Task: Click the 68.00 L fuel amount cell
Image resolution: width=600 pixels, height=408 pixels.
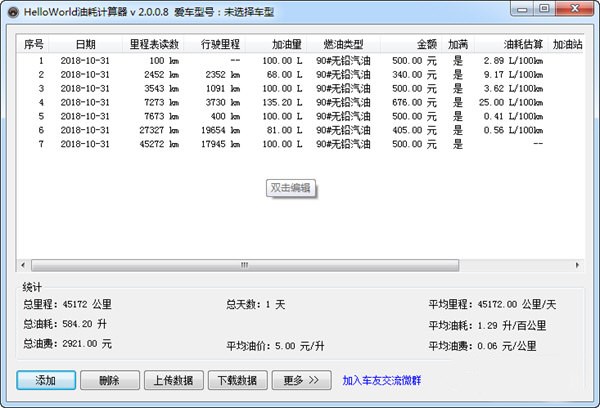Action: point(284,75)
